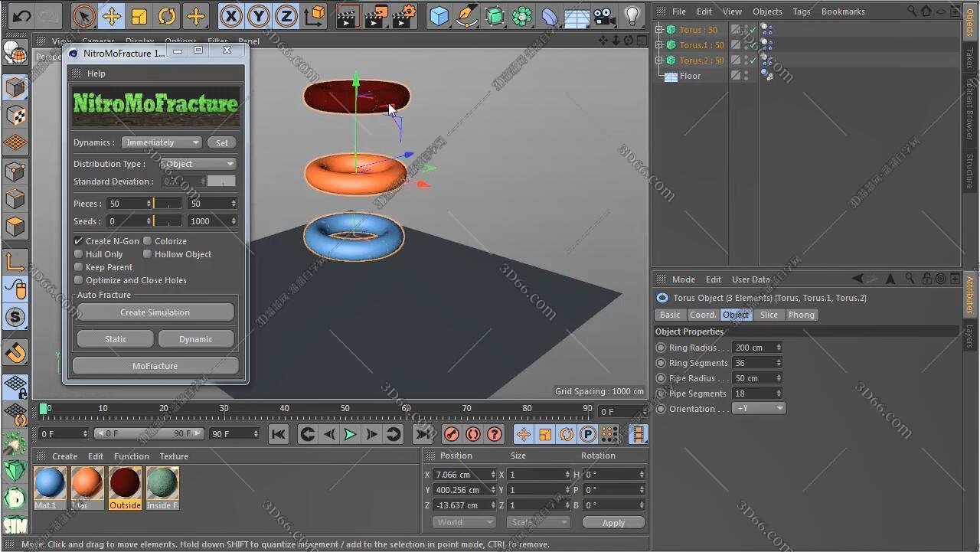
Task: Switch to the Phong tab
Action: (801, 315)
